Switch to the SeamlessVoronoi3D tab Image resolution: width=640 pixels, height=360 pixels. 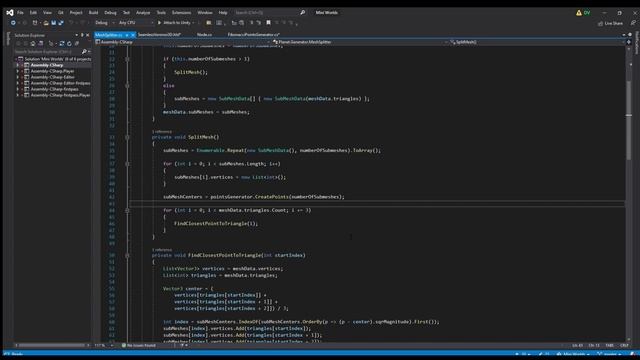159,35
